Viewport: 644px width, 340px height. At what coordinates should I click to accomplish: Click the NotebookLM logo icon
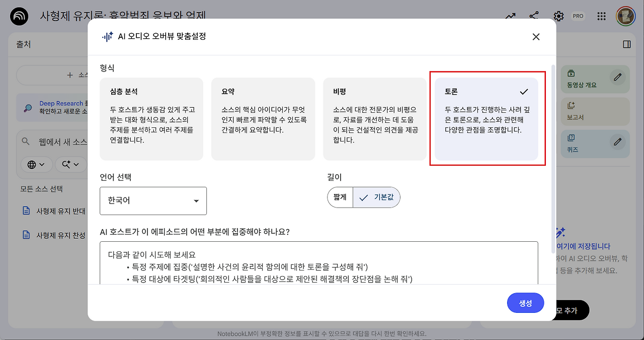tap(20, 16)
